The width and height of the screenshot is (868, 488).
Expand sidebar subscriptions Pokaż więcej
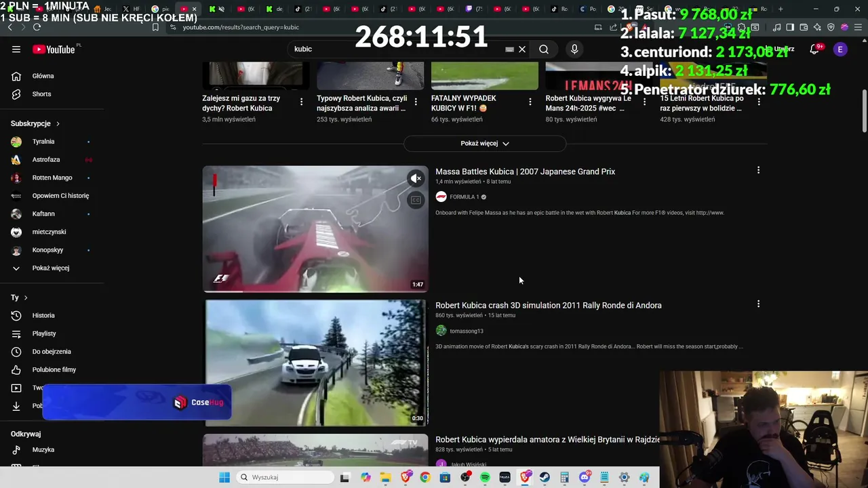pyautogui.click(x=52, y=268)
